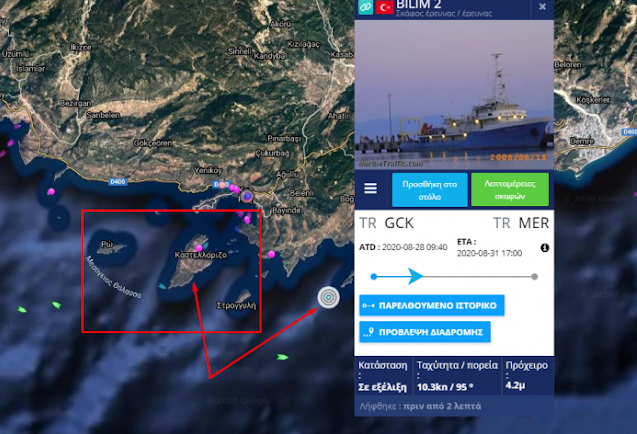Open Λεπτομέρειες σκαφών details button
This screenshot has height=434, width=637.
(510, 190)
